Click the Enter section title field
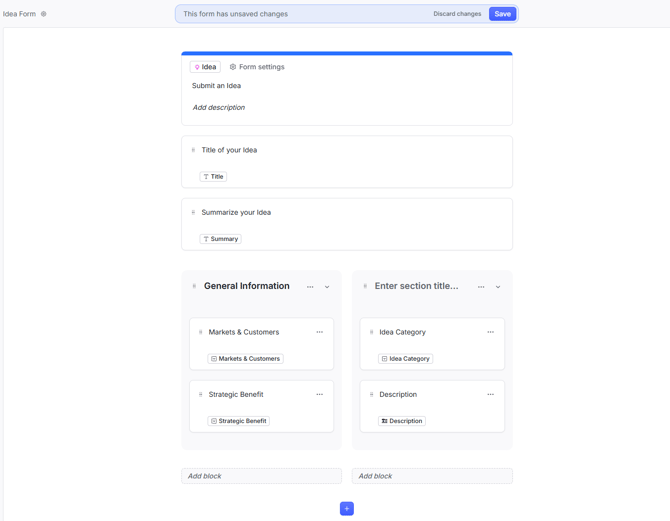The width and height of the screenshot is (670, 521). (x=416, y=286)
